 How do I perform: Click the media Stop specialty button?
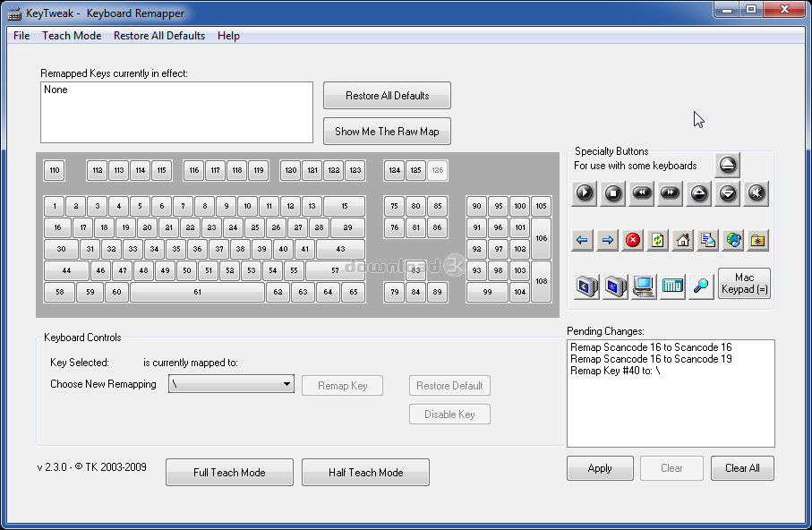tap(612, 193)
